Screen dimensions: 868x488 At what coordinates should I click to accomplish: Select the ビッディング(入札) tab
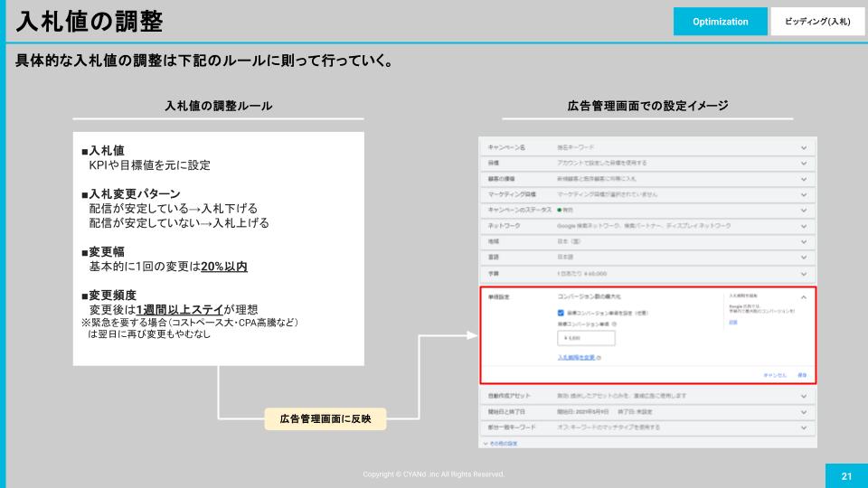point(816,22)
